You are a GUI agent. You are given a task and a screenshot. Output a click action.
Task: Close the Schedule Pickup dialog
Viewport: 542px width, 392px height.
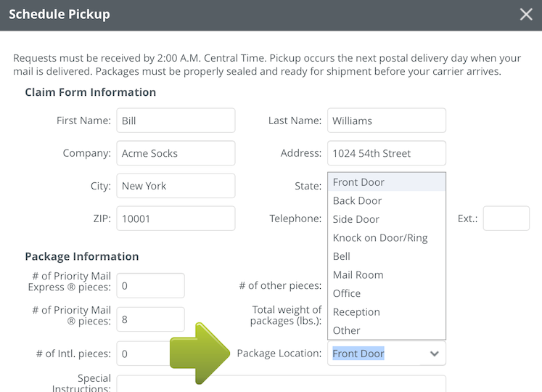pos(526,15)
